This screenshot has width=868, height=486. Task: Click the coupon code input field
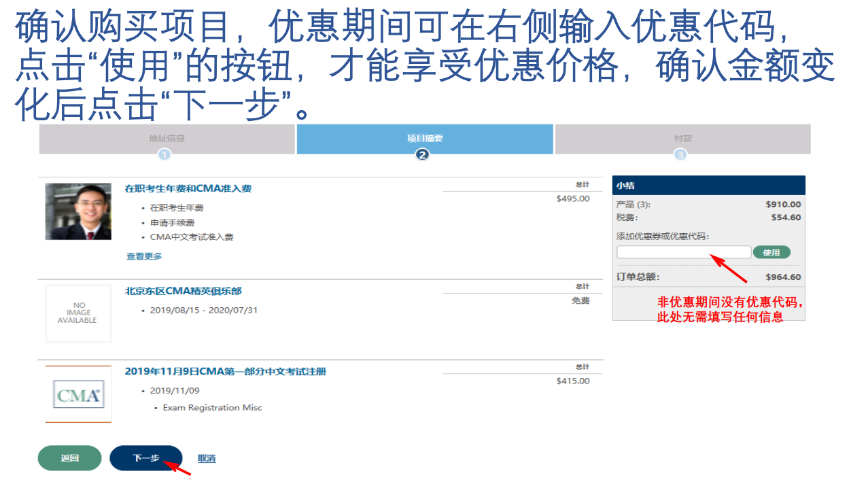coord(683,251)
